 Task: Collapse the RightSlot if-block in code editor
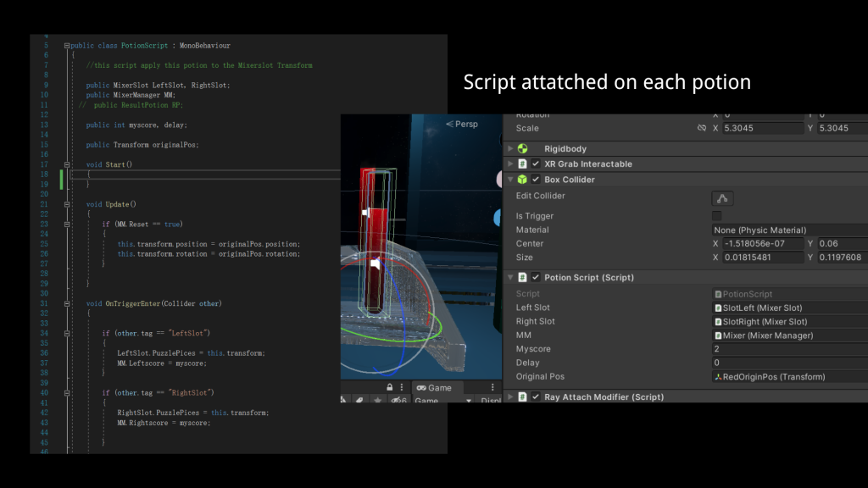(67, 393)
